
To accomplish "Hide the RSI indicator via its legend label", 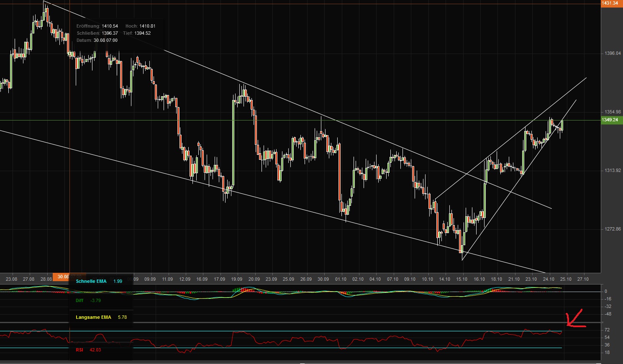I will [79, 350].
